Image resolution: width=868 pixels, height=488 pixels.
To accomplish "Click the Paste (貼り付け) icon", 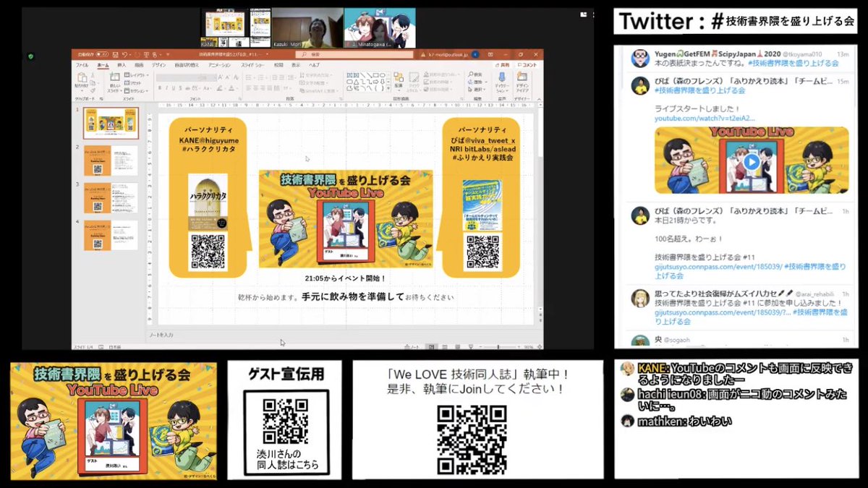I will [x=82, y=78].
